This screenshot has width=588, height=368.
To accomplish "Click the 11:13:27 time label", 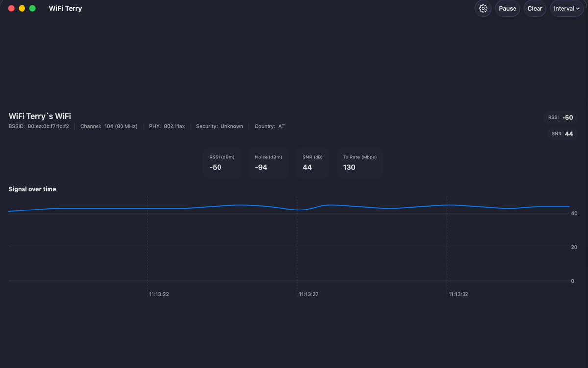I will tap(309, 294).
